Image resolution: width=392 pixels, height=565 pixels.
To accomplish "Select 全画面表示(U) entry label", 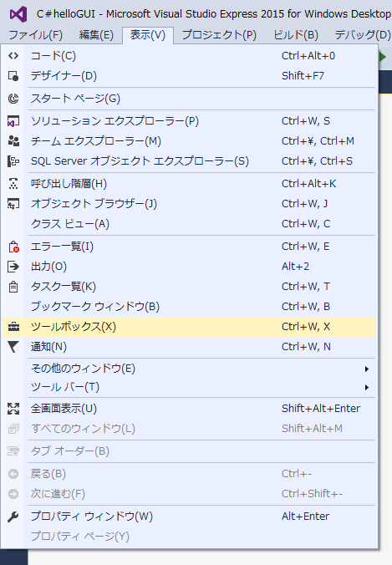I will (x=64, y=409).
